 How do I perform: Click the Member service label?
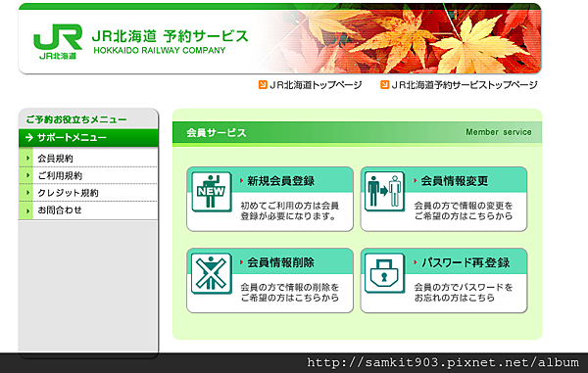[x=499, y=132]
